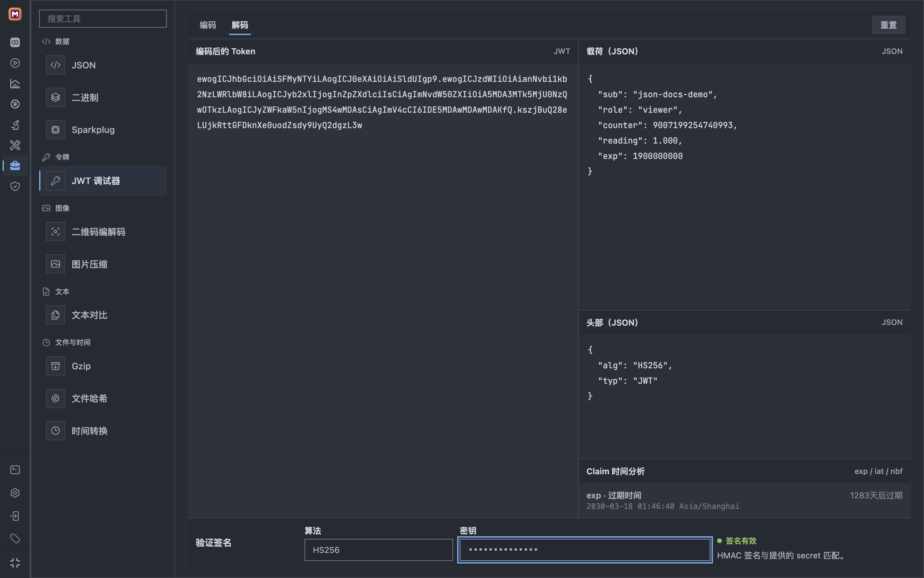Open the toolbox briefcase icon in left rail

(15, 165)
